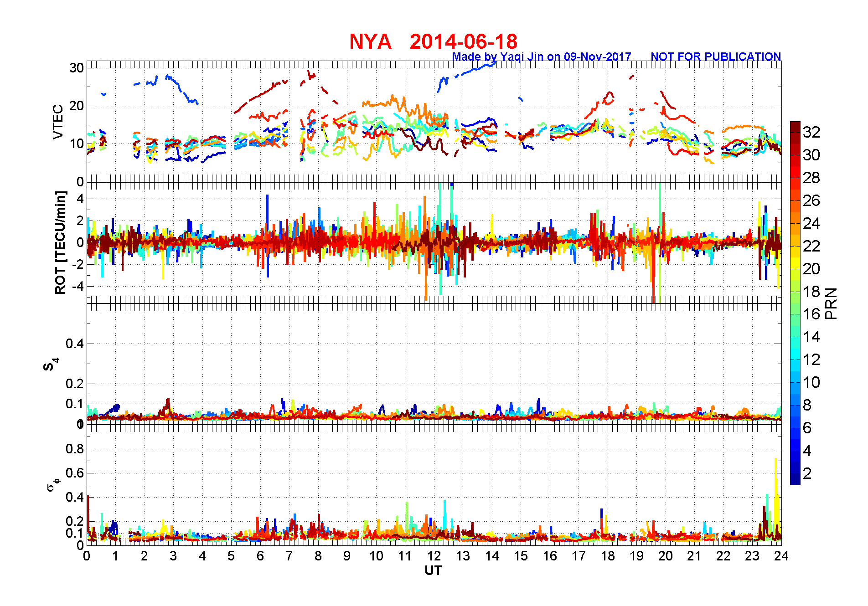Click the S4 axis label

pos(51,365)
